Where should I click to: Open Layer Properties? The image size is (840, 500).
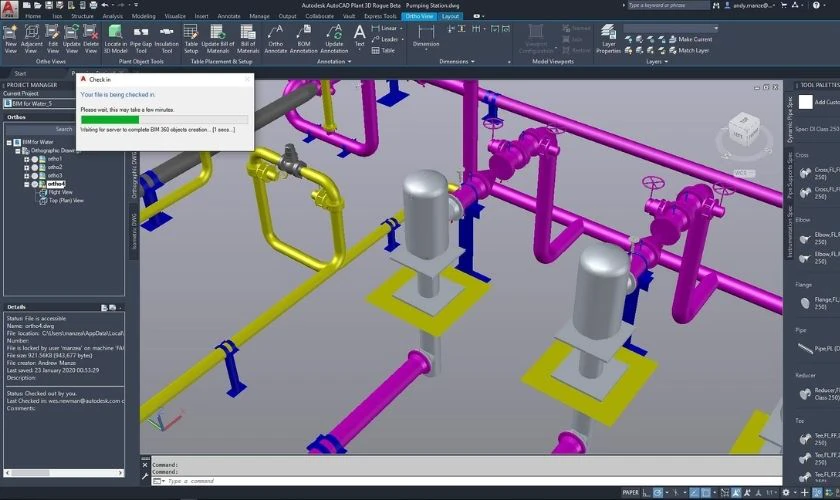(x=608, y=39)
